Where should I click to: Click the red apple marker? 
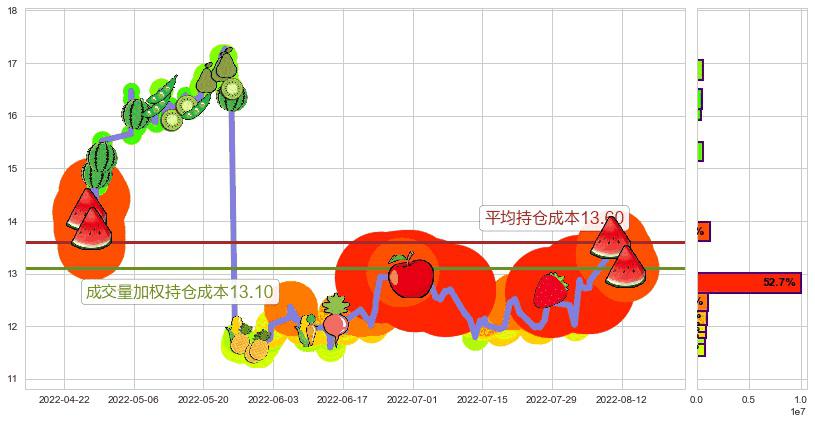coord(410,275)
